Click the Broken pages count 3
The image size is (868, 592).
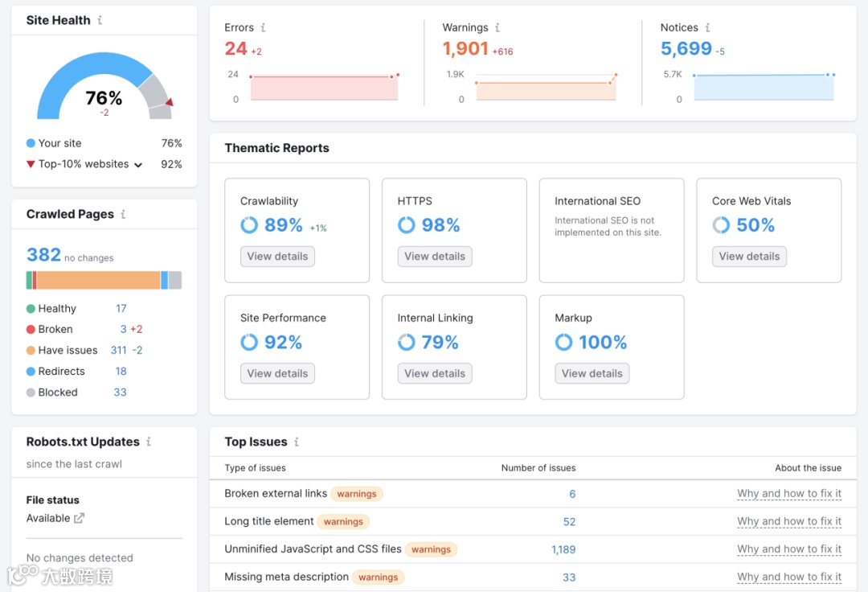point(124,329)
